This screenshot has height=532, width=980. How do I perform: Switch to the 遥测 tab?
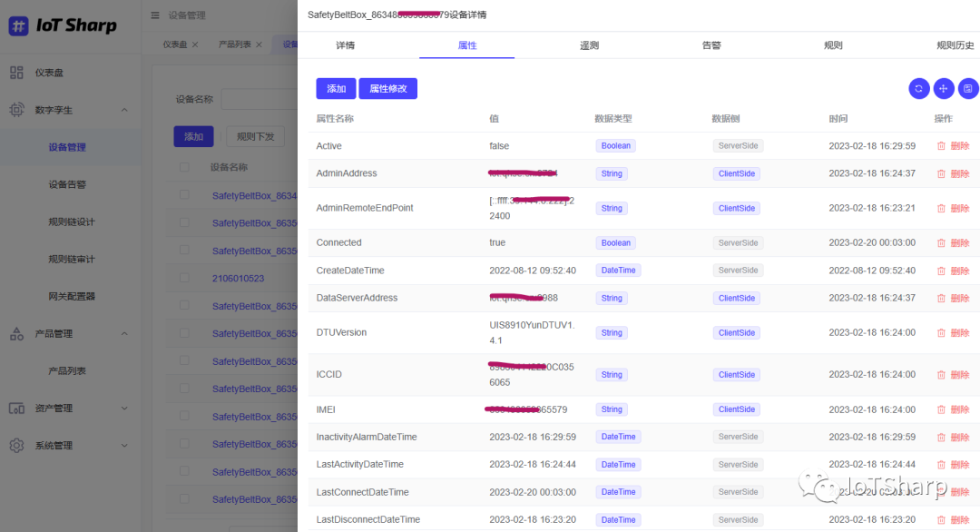(589, 45)
